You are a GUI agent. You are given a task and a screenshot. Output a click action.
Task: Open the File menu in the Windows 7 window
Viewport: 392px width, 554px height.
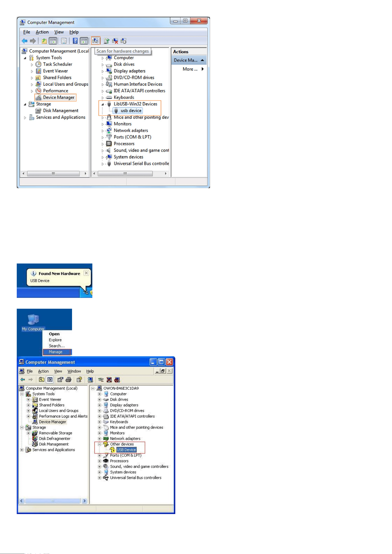tap(27, 32)
